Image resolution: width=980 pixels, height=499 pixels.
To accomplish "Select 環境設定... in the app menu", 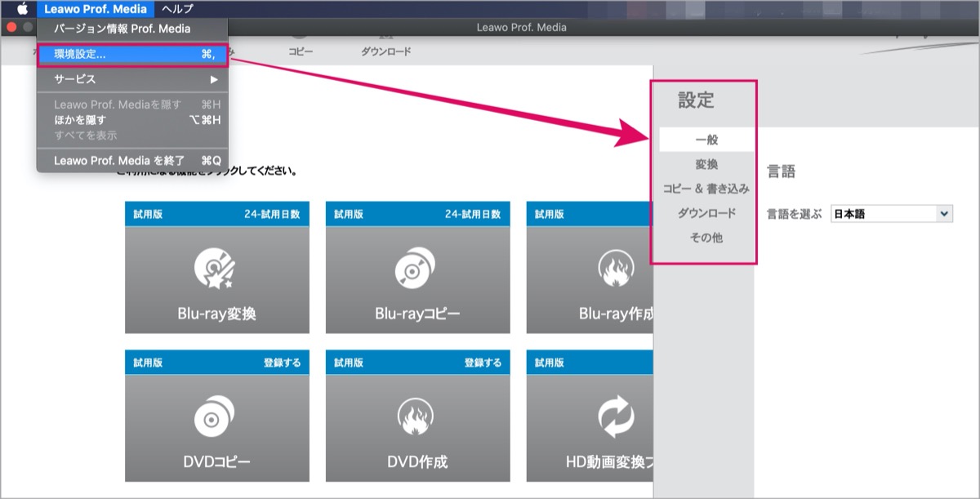I will pyautogui.click(x=132, y=55).
